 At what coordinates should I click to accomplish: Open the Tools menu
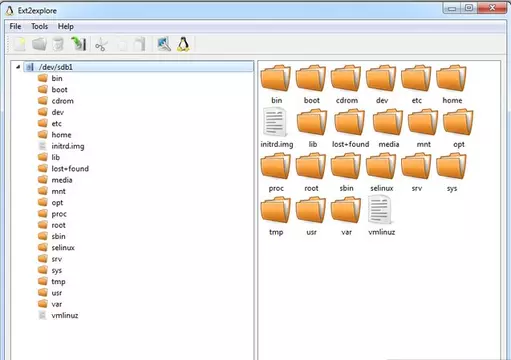click(x=40, y=26)
